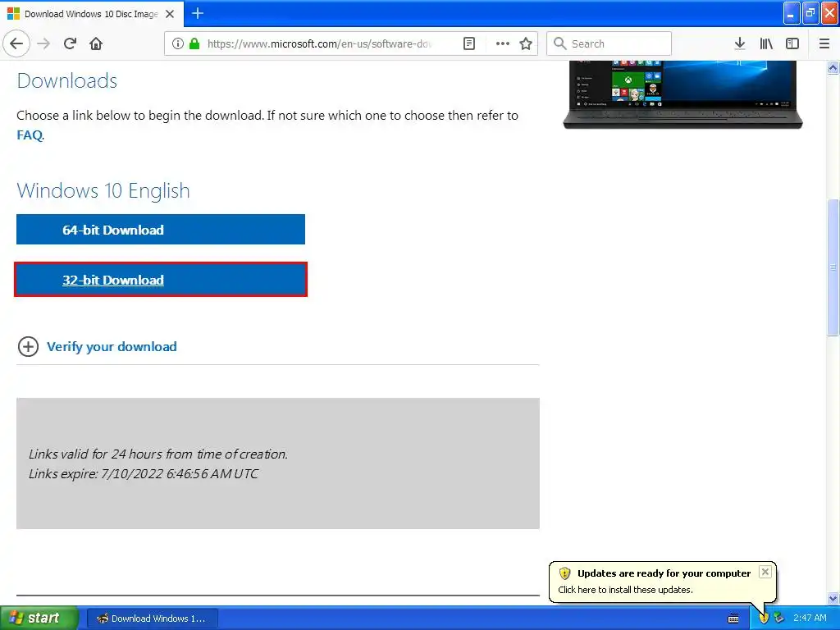The image size is (840, 630).
Task: Show site information icon in address bar
Action: 177,43
